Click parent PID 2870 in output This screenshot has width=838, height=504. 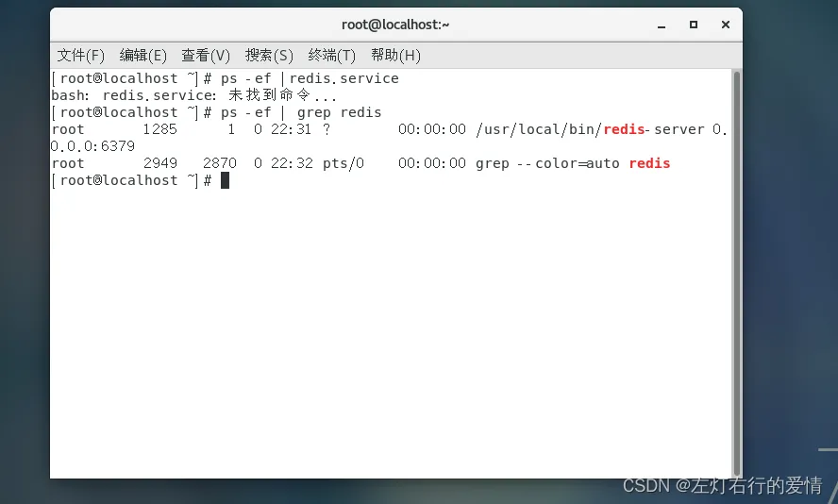point(219,163)
